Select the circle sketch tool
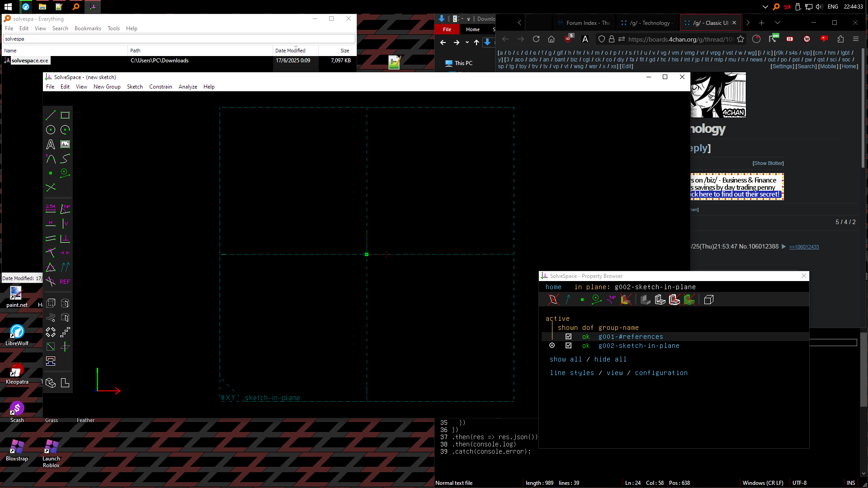The image size is (868, 488). tap(51, 130)
